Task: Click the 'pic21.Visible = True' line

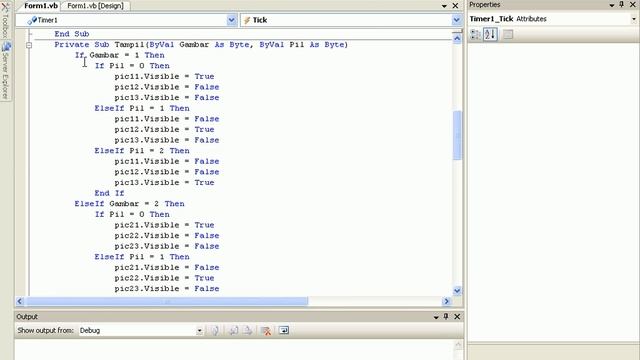Action: click(x=164, y=225)
